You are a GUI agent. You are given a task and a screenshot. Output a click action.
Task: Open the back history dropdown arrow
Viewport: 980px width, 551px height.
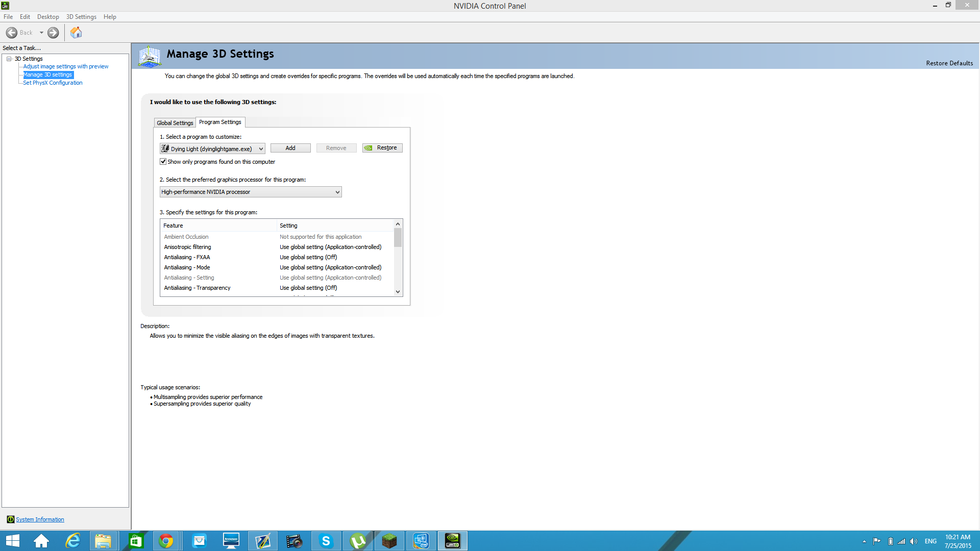point(41,33)
